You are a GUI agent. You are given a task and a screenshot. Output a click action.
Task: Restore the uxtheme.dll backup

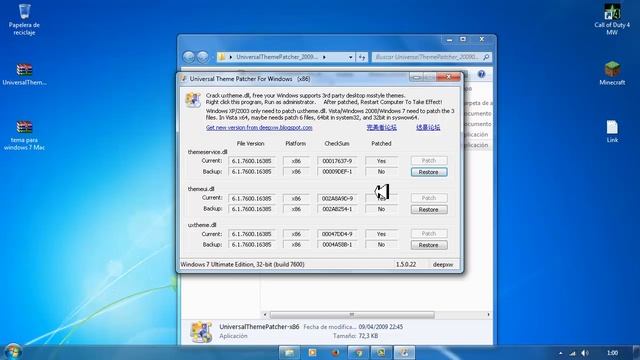click(x=429, y=245)
